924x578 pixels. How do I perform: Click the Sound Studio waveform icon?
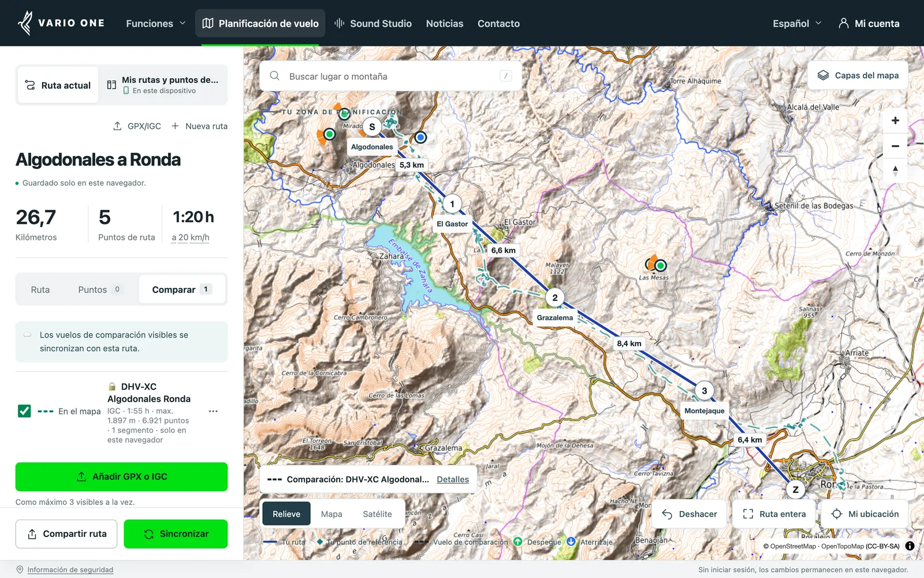[x=340, y=23]
